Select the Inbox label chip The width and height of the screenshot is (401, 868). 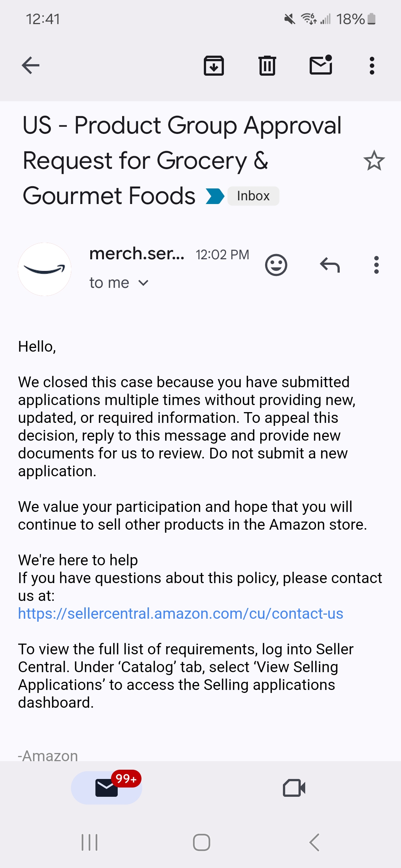(253, 196)
